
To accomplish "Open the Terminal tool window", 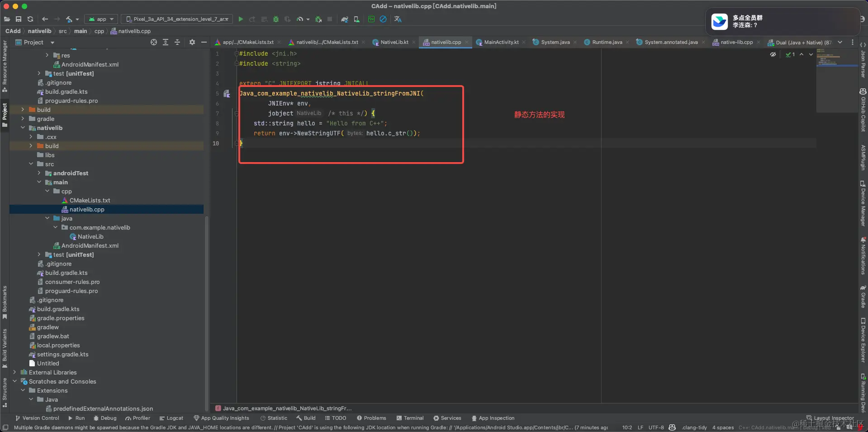I will coord(410,418).
